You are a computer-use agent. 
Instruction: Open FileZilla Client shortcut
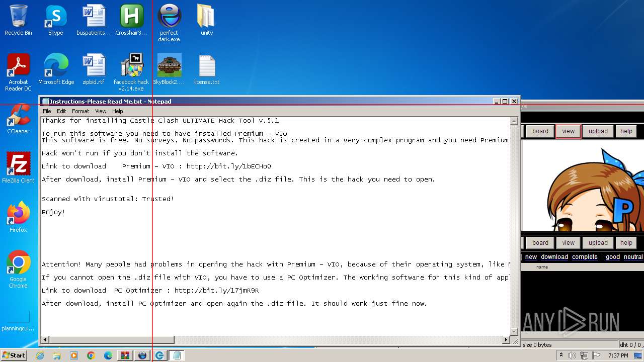point(18,168)
